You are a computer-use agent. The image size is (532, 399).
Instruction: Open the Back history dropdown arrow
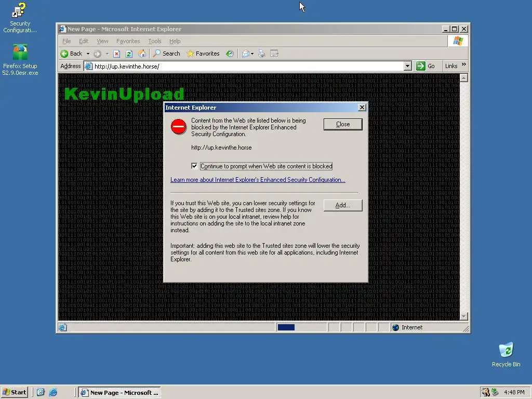pyautogui.click(x=88, y=54)
